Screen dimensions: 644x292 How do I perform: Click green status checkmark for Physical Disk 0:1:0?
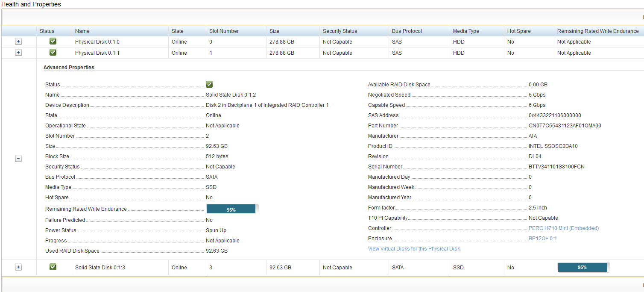53,41
